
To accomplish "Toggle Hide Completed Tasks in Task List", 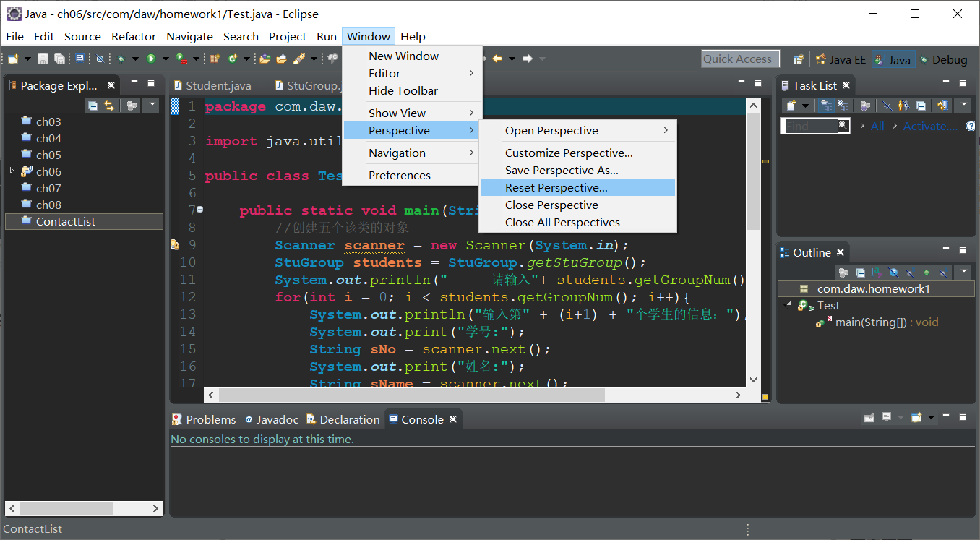I will pyautogui.click(x=887, y=106).
